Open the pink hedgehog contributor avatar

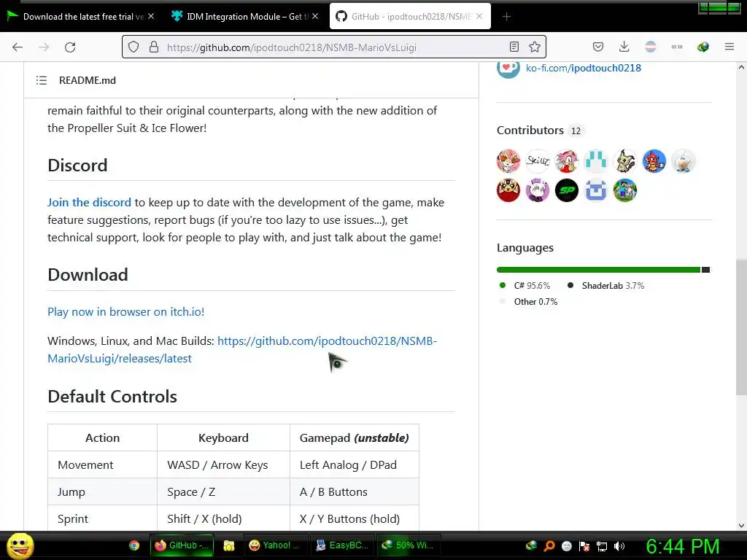(566, 161)
